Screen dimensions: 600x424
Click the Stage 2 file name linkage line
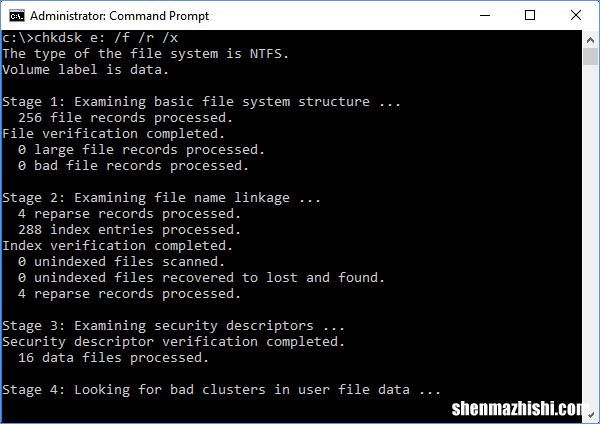click(161, 198)
